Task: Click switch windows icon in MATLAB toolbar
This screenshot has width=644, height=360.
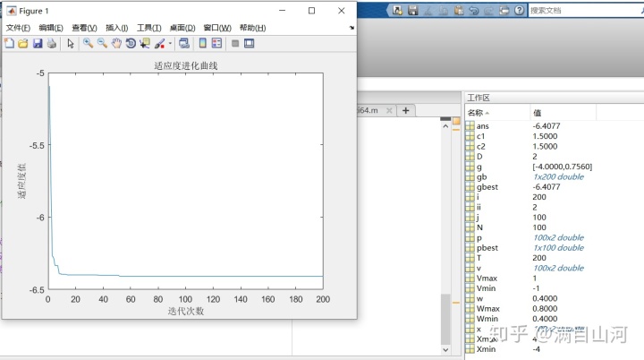Action: pyautogui.click(x=504, y=10)
